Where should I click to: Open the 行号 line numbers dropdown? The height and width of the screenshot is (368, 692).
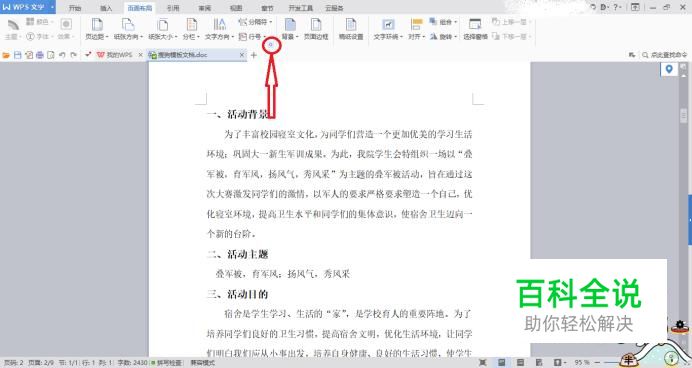pyautogui.click(x=252, y=37)
